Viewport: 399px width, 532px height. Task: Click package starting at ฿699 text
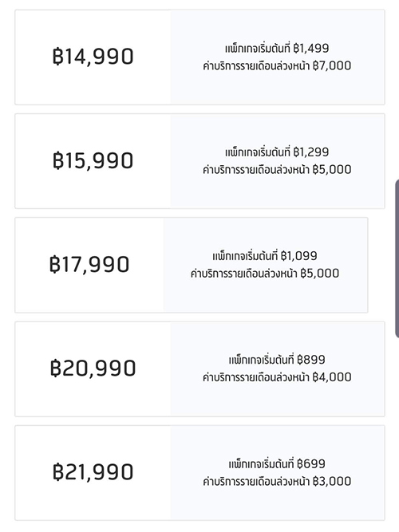[x=277, y=463]
